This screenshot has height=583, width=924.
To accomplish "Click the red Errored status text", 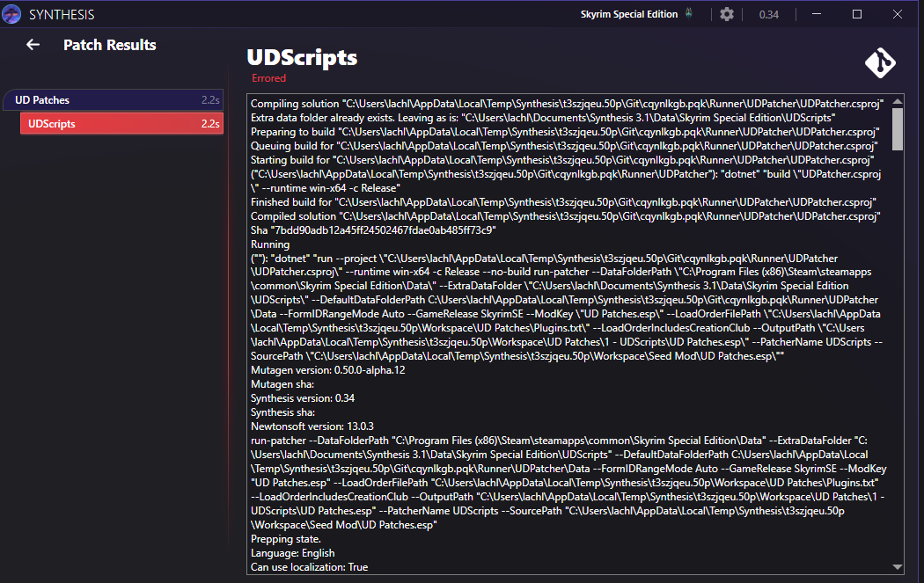I will 268,78.
